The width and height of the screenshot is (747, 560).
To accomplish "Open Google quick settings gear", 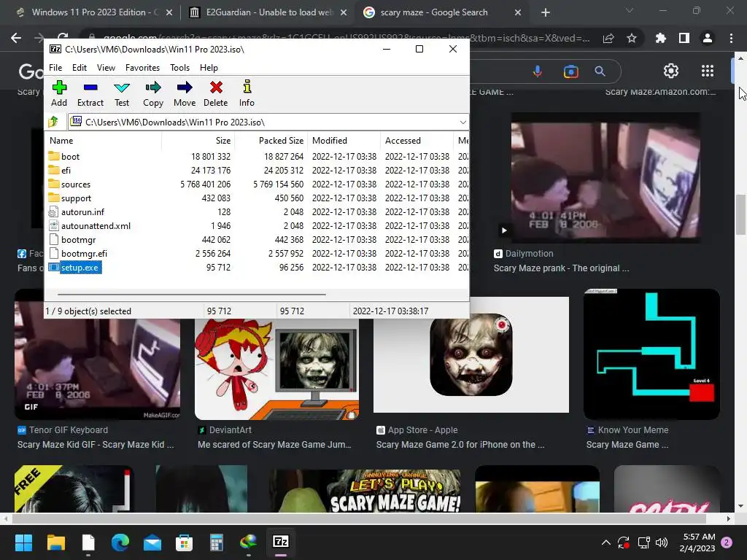I will pyautogui.click(x=671, y=71).
